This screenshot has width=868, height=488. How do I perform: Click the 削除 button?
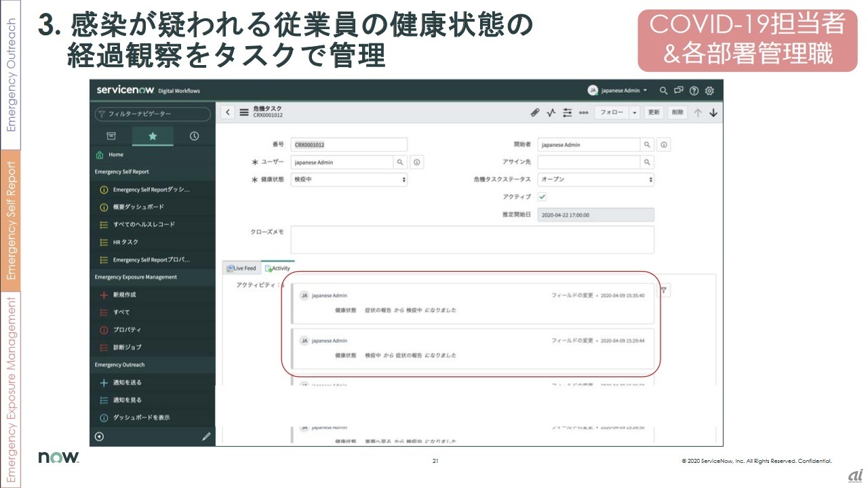coord(677,113)
